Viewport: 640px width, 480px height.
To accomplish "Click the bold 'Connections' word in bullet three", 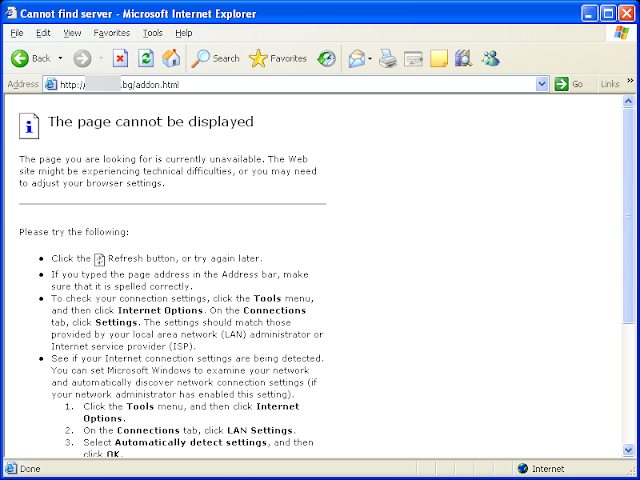I will coord(274,310).
